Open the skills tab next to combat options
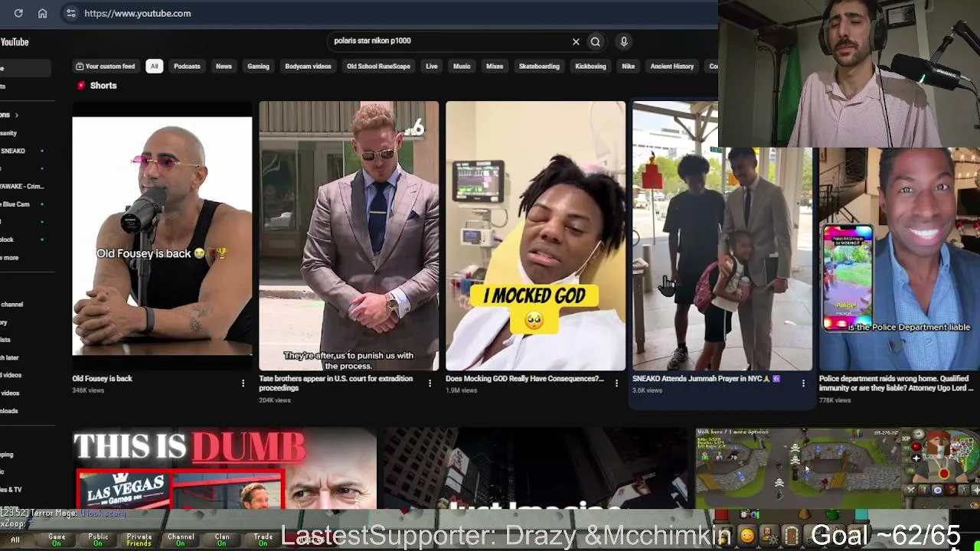The image size is (980, 551). [924, 490]
